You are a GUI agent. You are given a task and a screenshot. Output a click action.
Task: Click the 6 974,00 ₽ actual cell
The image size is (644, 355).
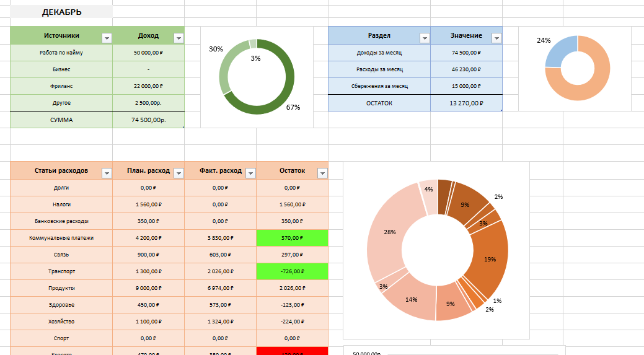221,288
